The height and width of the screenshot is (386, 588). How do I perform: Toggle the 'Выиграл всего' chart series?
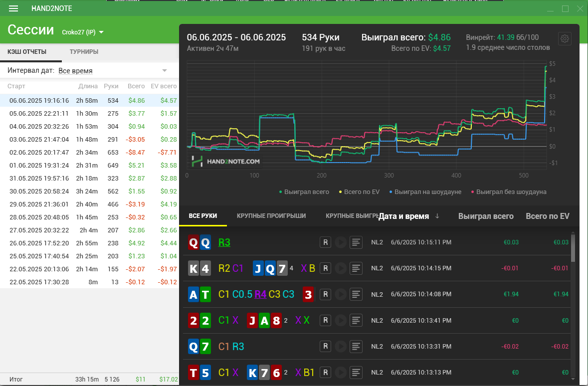coord(304,192)
